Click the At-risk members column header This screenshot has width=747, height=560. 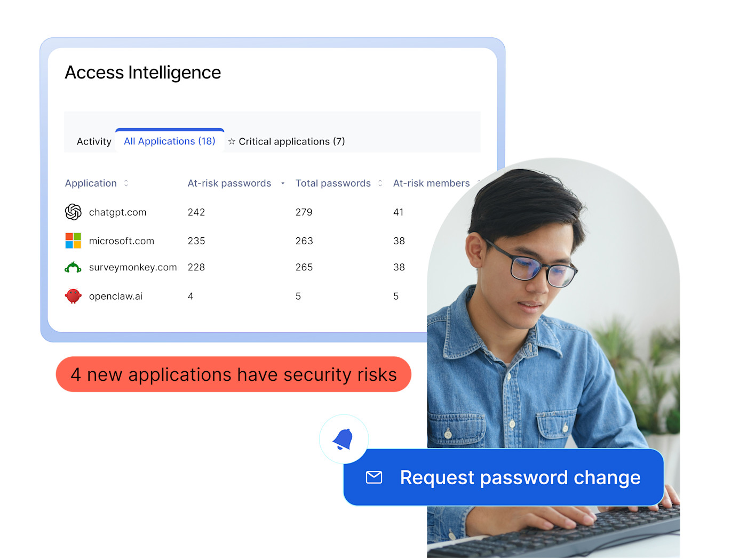(431, 183)
